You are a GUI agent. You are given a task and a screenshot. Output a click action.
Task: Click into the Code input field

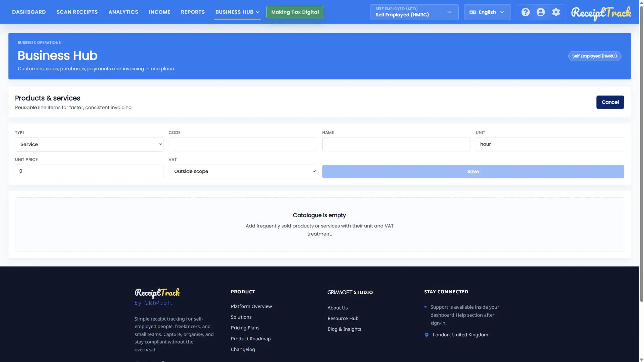pyautogui.click(x=243, y=144)
